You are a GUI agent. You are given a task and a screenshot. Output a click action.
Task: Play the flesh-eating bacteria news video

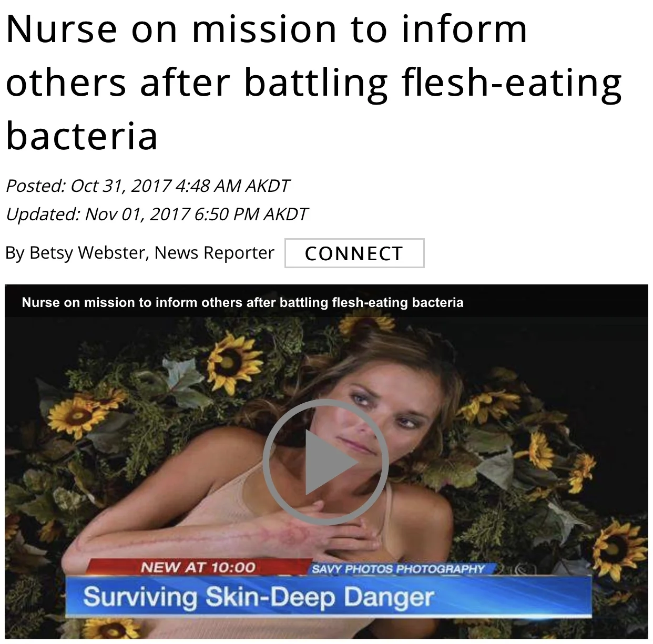(325, 463)
